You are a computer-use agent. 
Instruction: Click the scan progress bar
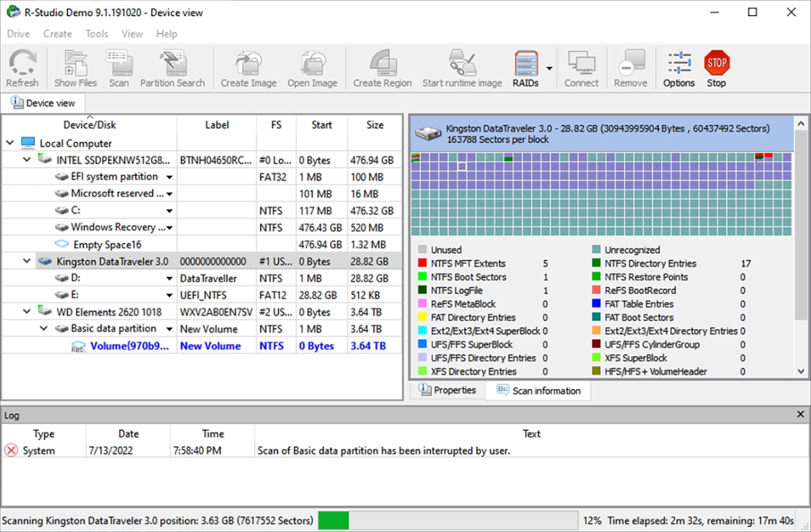[447, 521]
